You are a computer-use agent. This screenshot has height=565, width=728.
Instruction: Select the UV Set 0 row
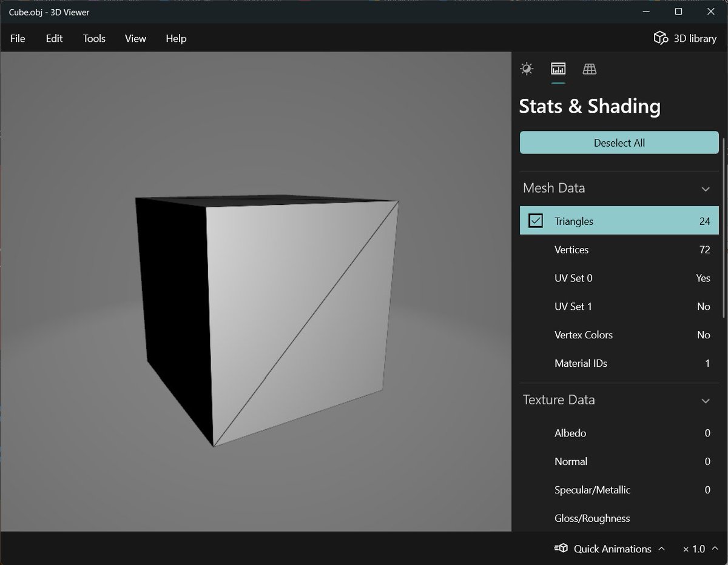point(619,278)
